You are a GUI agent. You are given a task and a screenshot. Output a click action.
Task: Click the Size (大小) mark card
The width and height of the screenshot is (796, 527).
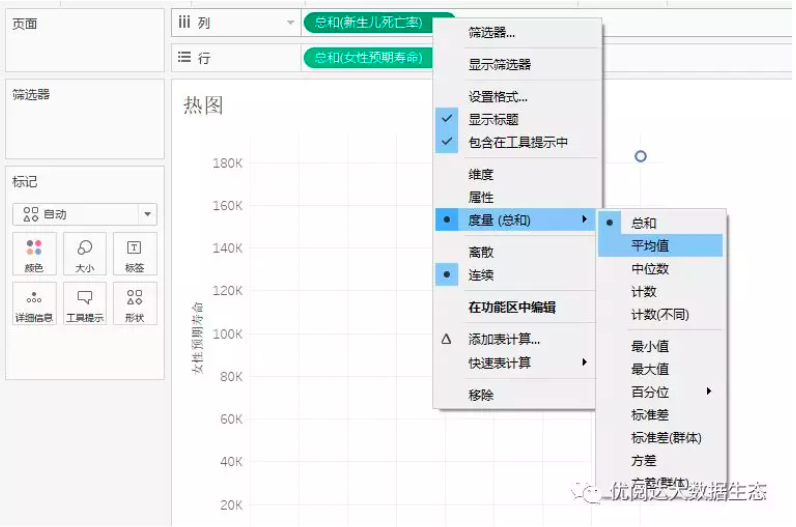[84, 254]
